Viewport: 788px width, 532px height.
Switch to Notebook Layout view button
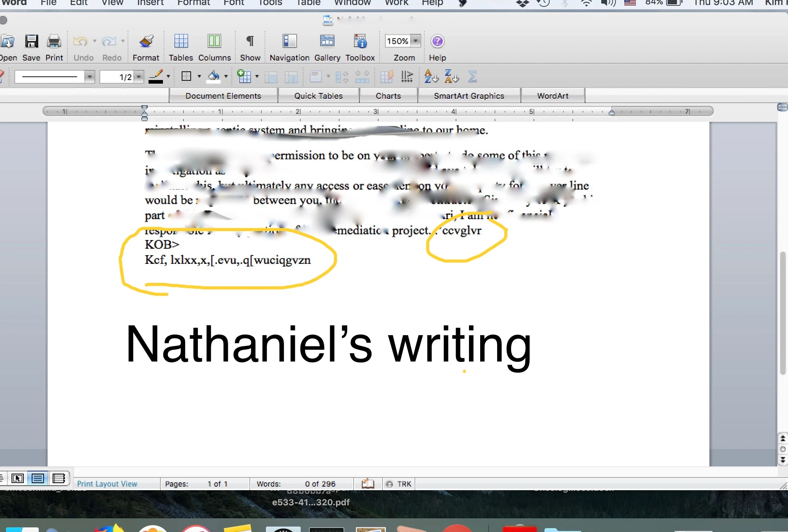click(58, 478)
